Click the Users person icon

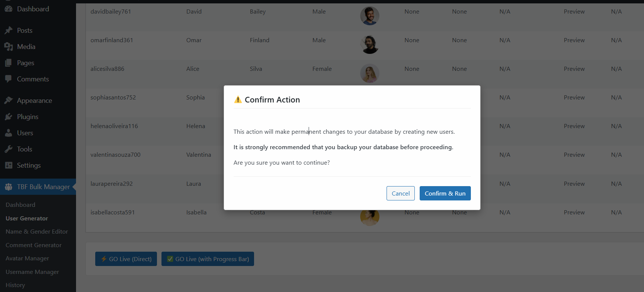click(8, 133)
